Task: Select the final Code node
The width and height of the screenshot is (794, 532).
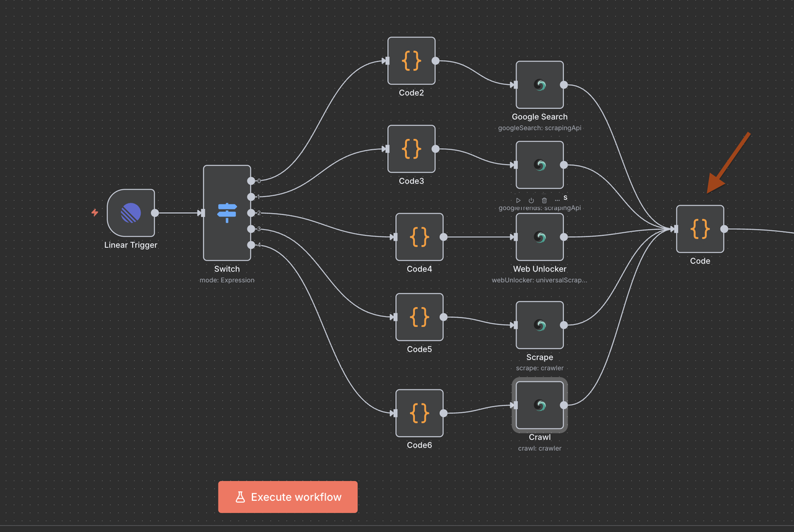Action: click(700, 229)
